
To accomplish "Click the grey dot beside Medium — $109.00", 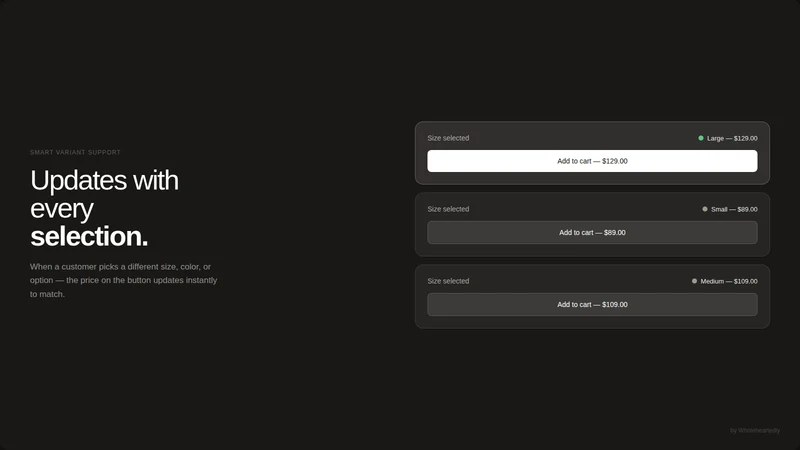I will [x=694, y=281].
